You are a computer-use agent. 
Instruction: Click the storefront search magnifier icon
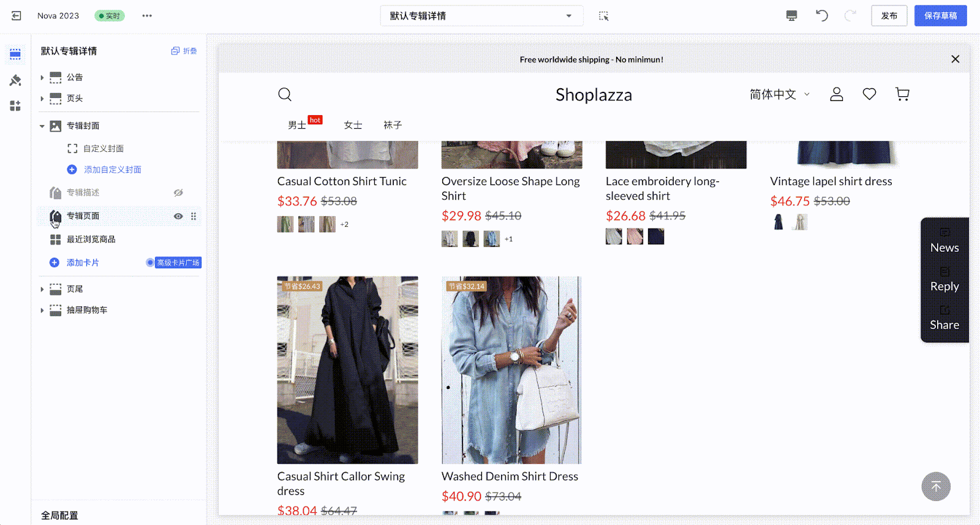point(285,94)
